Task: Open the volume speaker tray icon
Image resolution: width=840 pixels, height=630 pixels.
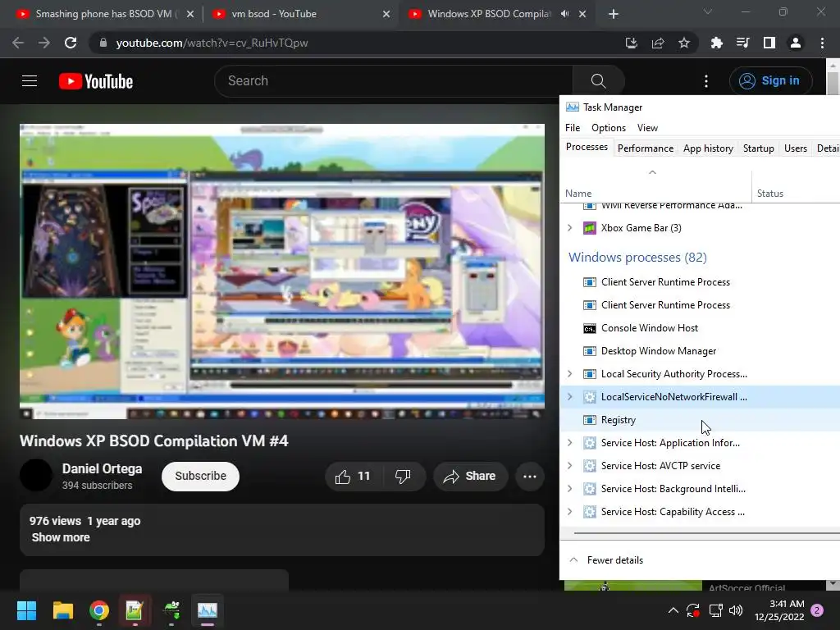Action: click(736, 610)
